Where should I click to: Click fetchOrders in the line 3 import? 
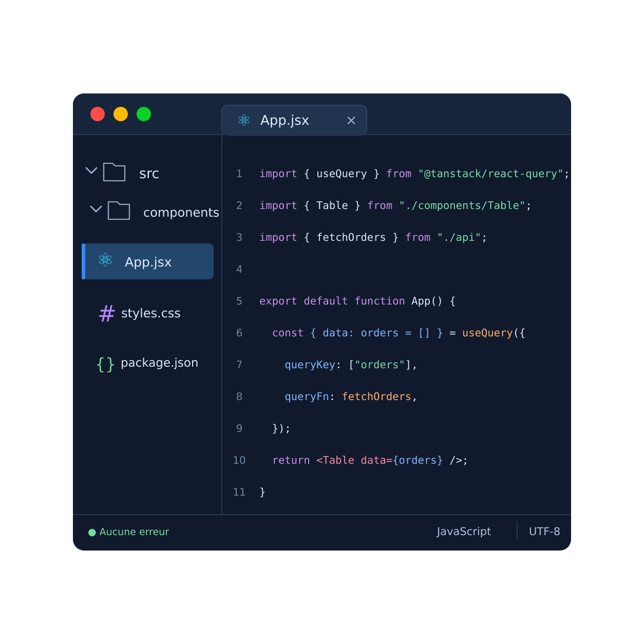coord(351,237)
